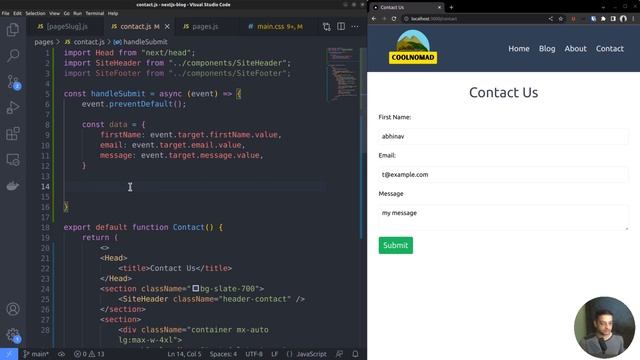This screenshot has height=360, width=640.
Task: Submit the contact form
Action: [396, 245]
